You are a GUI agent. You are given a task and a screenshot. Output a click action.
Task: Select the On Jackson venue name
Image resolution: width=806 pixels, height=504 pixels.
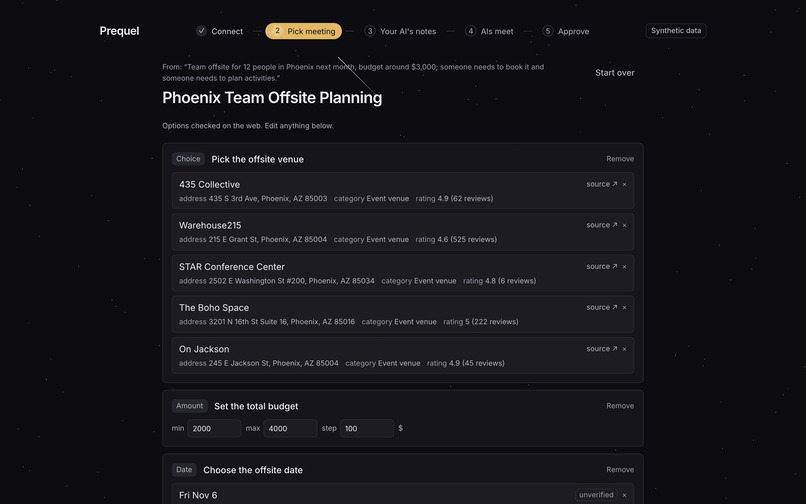204,349
